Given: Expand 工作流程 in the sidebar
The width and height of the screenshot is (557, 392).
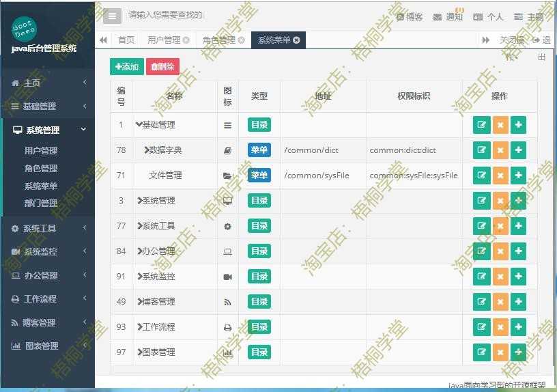Looking at the screenshot, I should [48, 298].
